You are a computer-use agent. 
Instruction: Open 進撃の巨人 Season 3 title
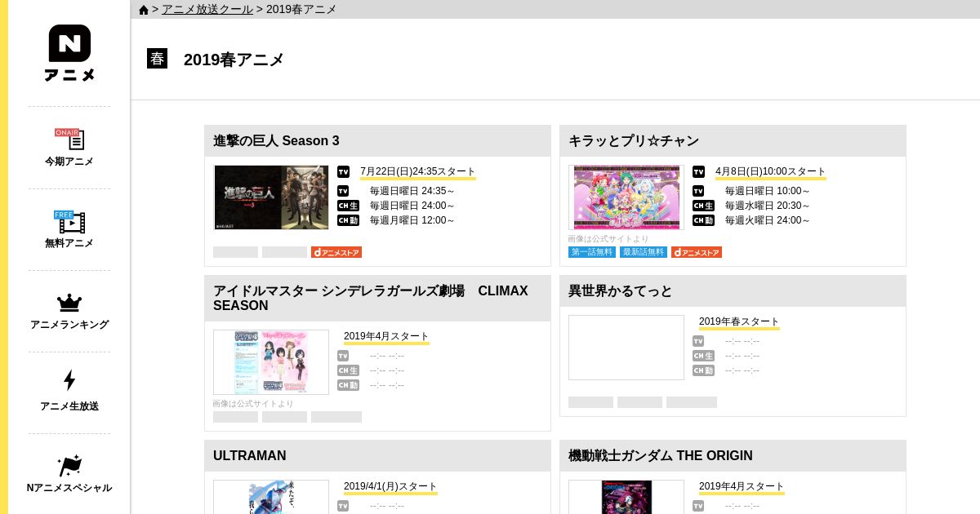pyautogui.click(x=276, y=140)
